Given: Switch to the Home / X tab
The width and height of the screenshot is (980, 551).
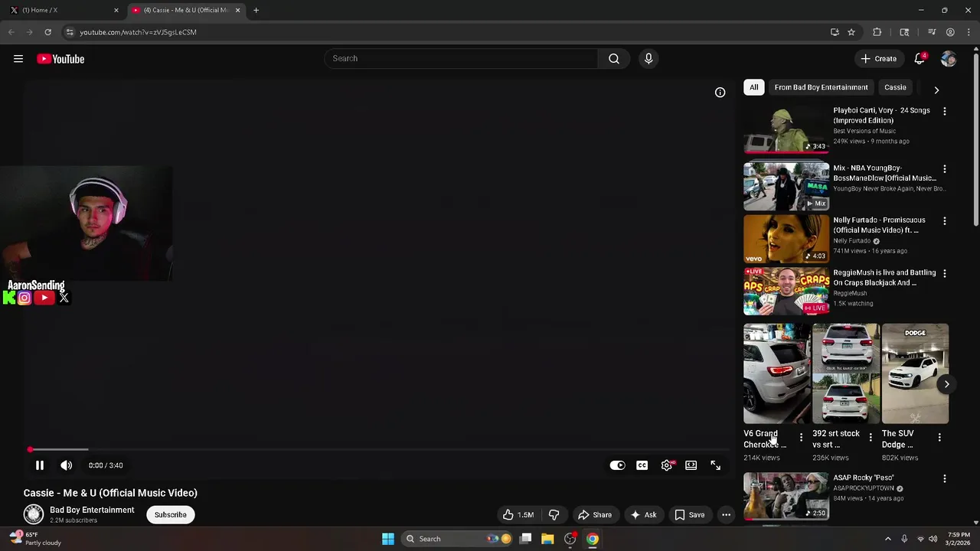Looking at the screenshot, I should tap(65, 10).
